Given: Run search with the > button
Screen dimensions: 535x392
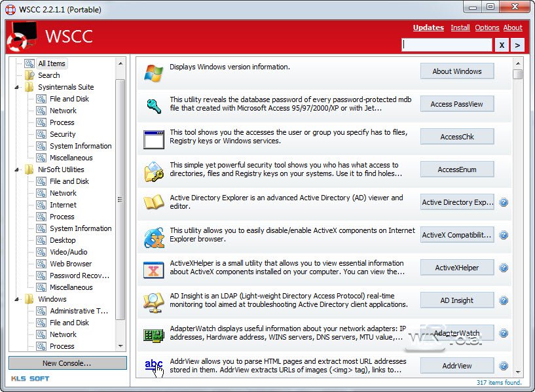Looking at the screenshot, I should pos(517,45).
